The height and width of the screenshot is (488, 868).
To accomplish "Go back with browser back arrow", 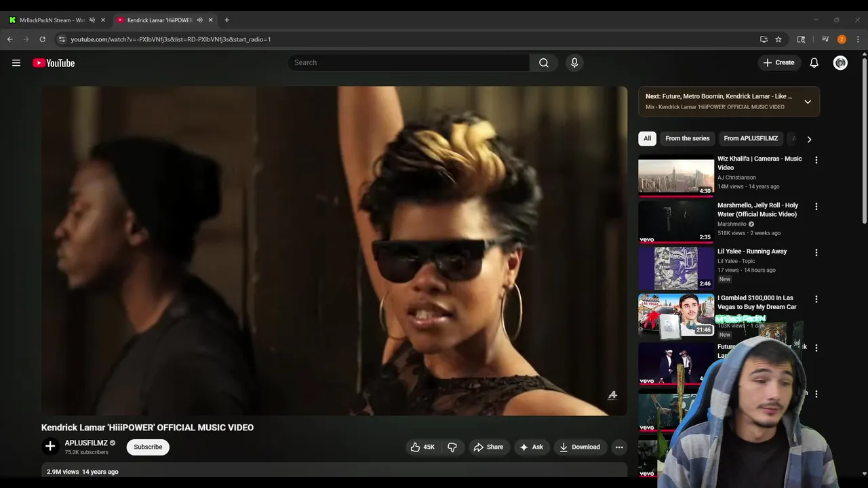I will (x=10, y=39).
